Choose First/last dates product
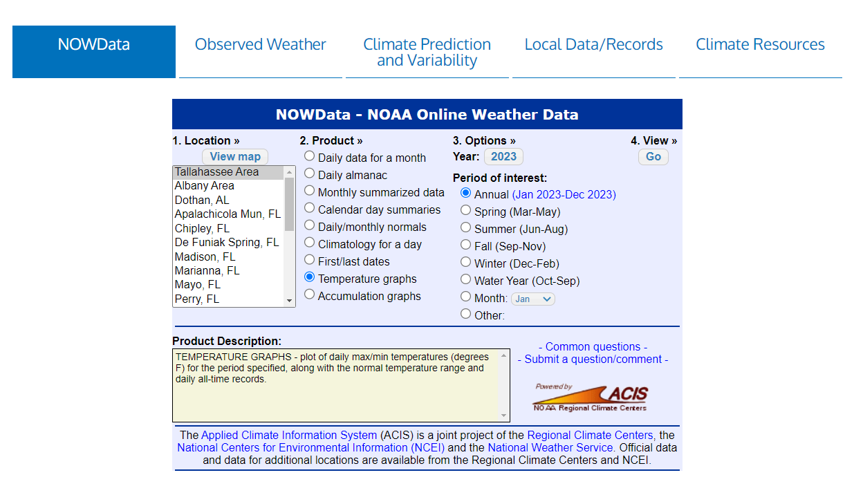The width and height of the screenshot is (854, 504). tap(309, 261)
